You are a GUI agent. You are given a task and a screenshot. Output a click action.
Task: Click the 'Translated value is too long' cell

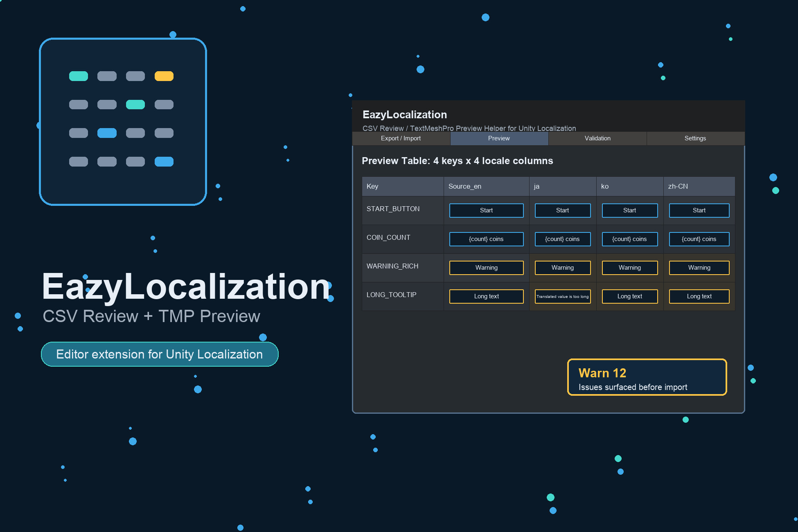pos(563,296)
